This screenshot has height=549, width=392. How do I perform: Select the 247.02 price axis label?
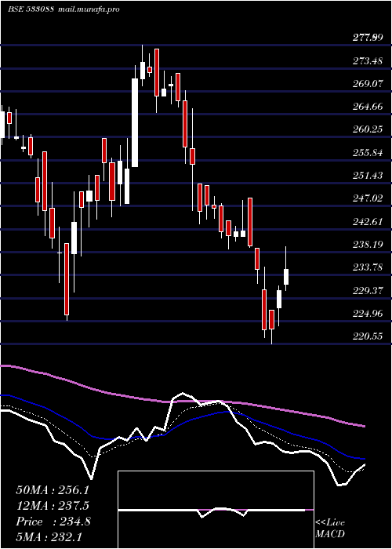tap(368, 198)
